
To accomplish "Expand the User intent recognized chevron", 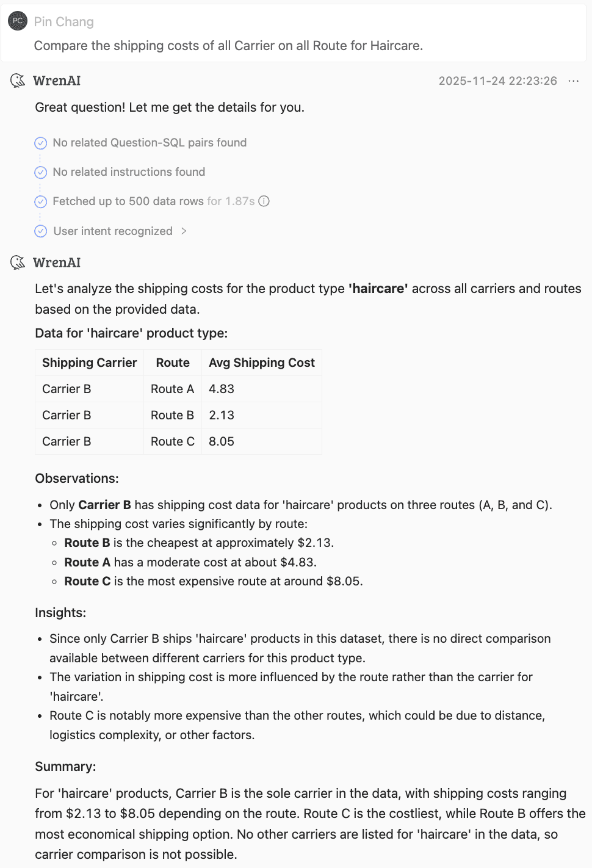I will click(x=184, y=231).
